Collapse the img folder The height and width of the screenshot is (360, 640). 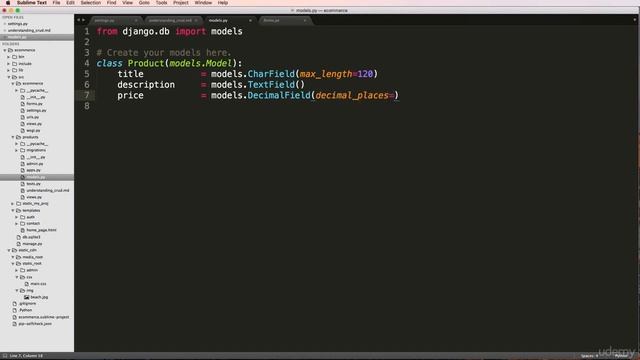click(x=17, y=290)
